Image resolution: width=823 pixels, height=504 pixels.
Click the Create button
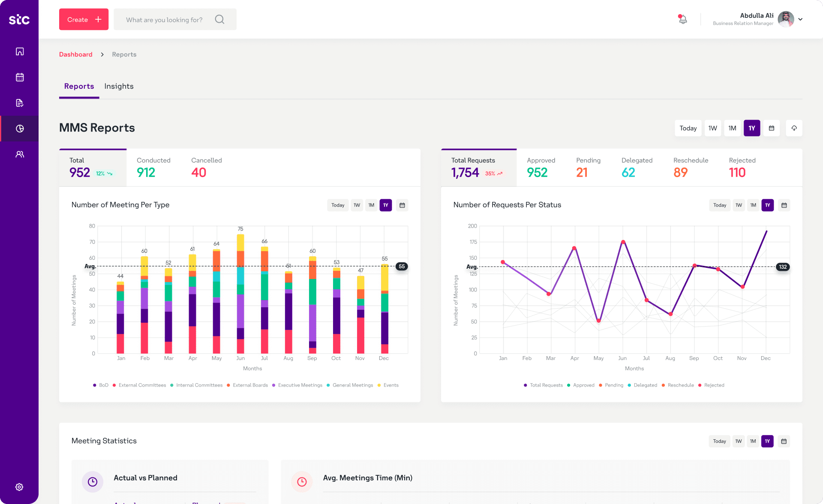[84, 19]
